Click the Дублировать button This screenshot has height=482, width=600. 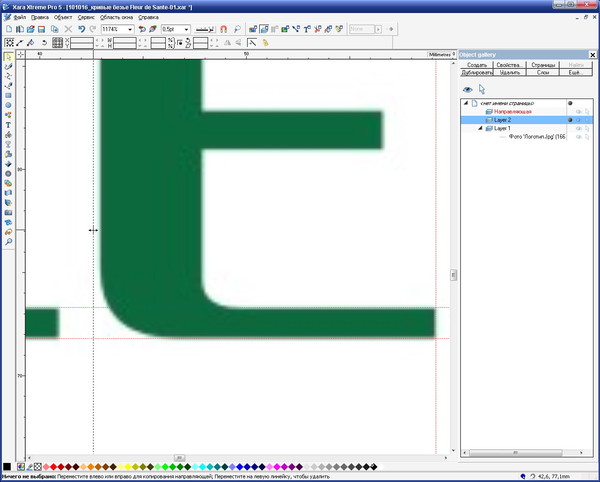(477, 72)
